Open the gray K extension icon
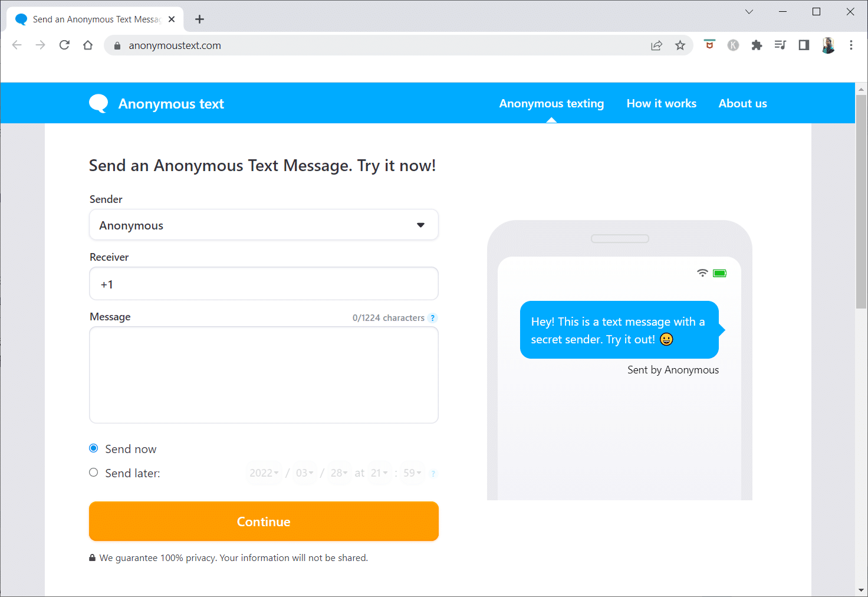This screenshot has width=868, height=597. point(733,45)
